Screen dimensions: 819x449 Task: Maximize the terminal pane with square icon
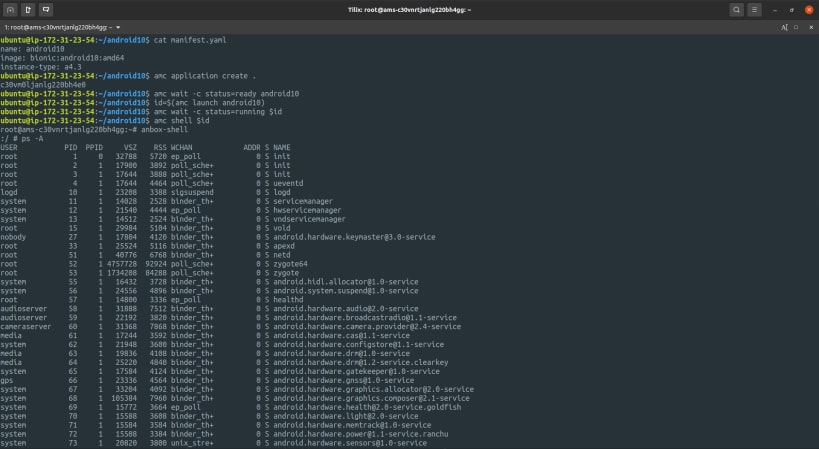coord(796,27)
